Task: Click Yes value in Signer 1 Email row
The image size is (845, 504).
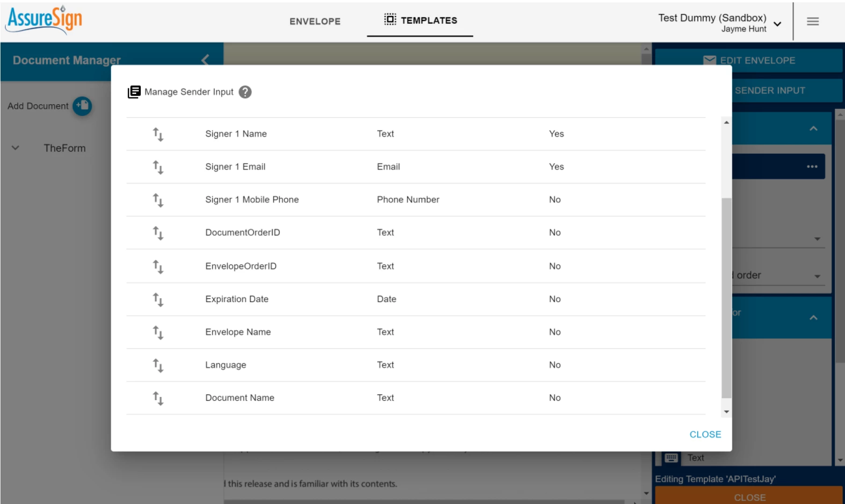Action: [556, 167]
